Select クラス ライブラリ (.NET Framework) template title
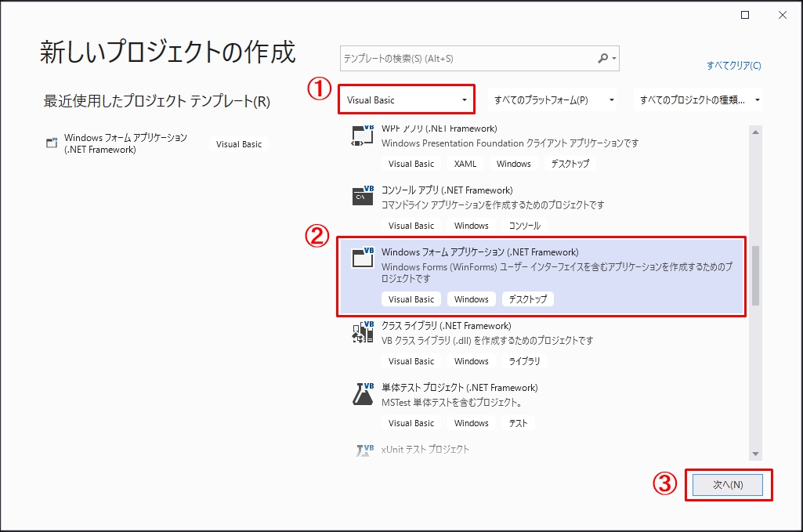This screenshot has height=532, width=803. (x=446, y=326)
